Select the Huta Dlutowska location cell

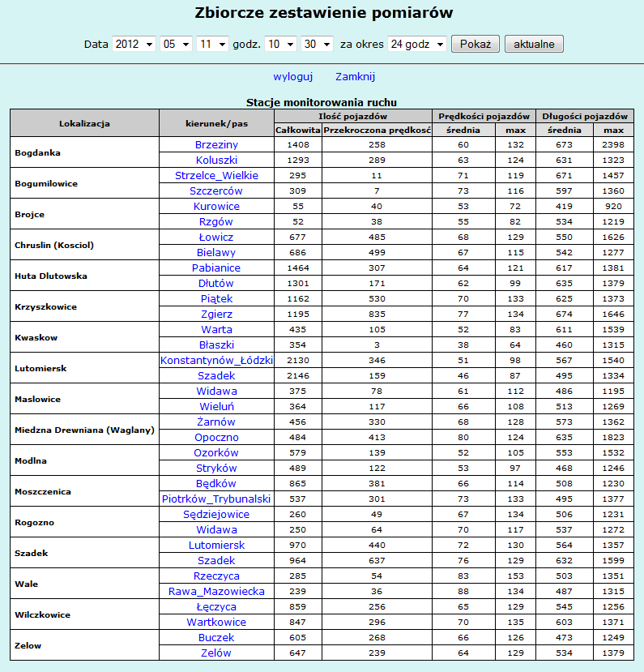tap(84, 276)
